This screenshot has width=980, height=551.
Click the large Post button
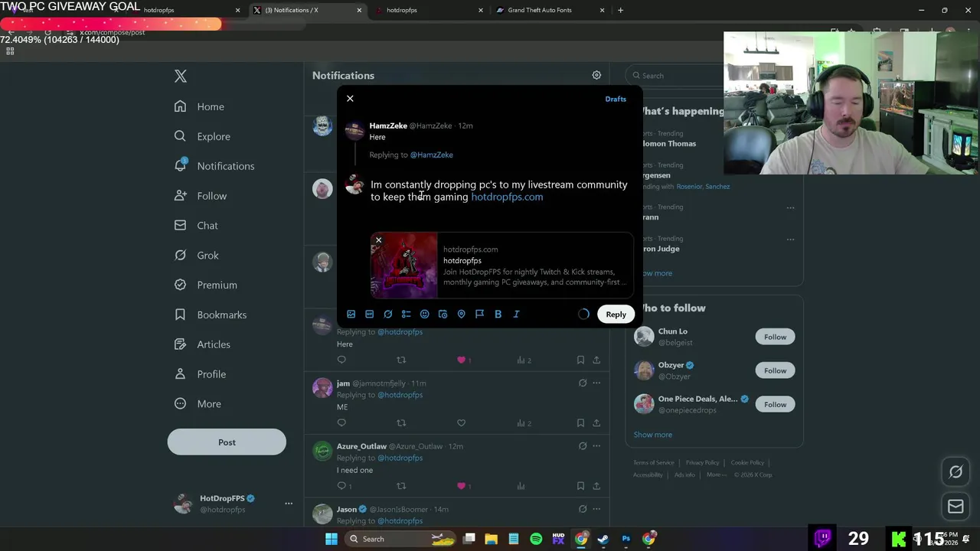pyautogui.click(x=227, y=442)
